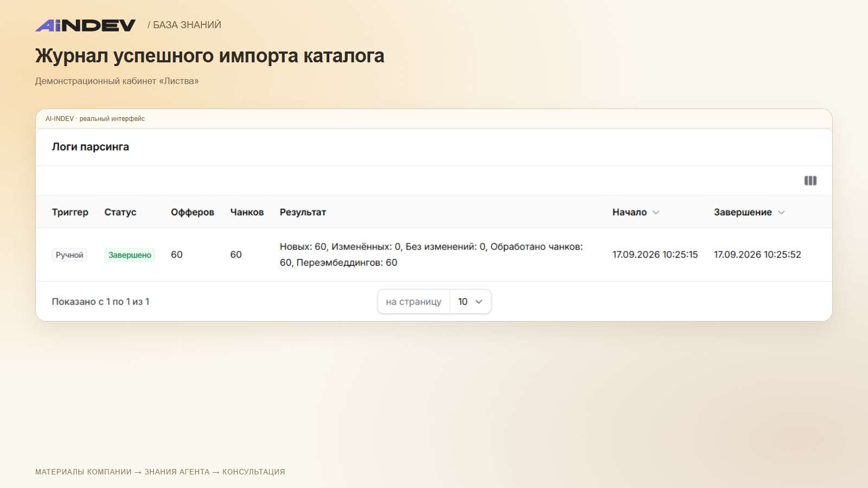Click the Начало column header label
This screenshot has height=488, width=868.
629,212
